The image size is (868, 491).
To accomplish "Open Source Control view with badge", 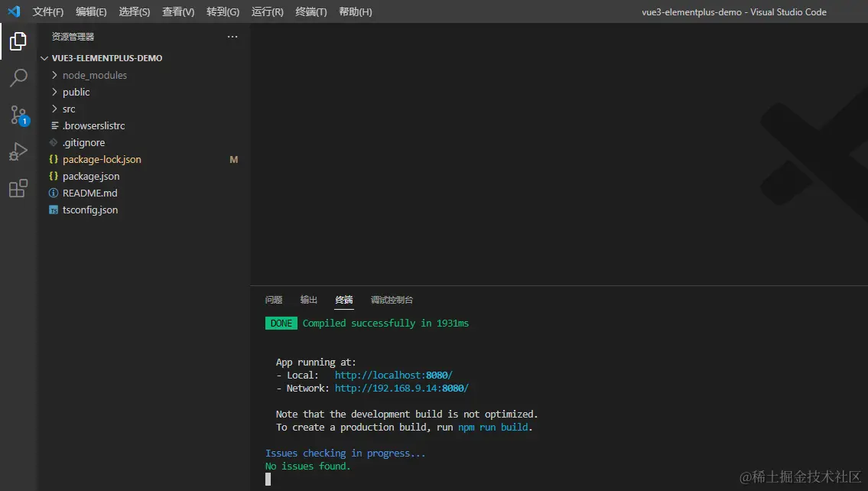I will (19, 115).
